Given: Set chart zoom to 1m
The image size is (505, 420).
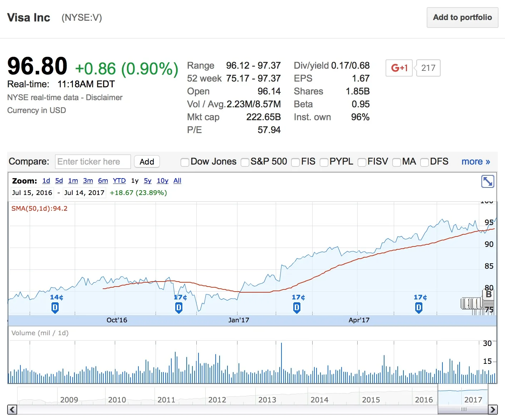Looking at the screenshot, I should (x=73, y=181).
